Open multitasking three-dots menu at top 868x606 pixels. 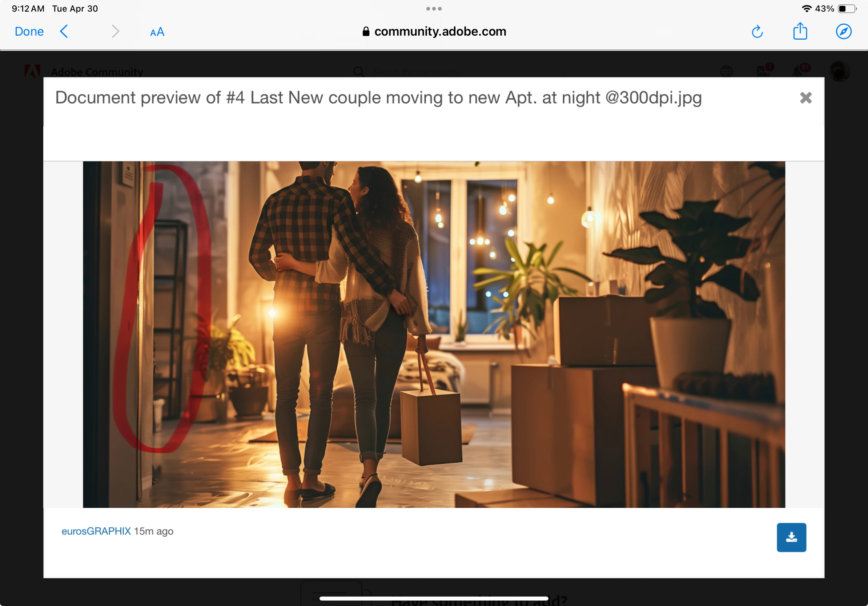(x=434, y=9)
